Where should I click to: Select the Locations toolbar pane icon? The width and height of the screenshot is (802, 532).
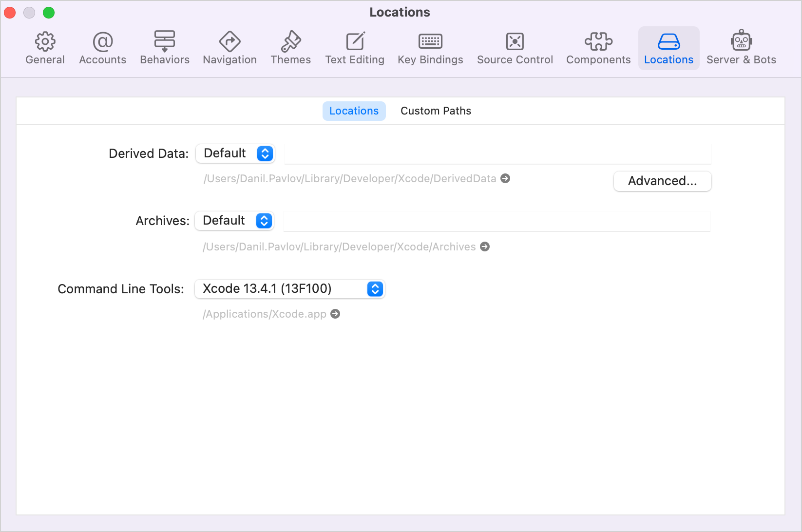pos(668,48)
